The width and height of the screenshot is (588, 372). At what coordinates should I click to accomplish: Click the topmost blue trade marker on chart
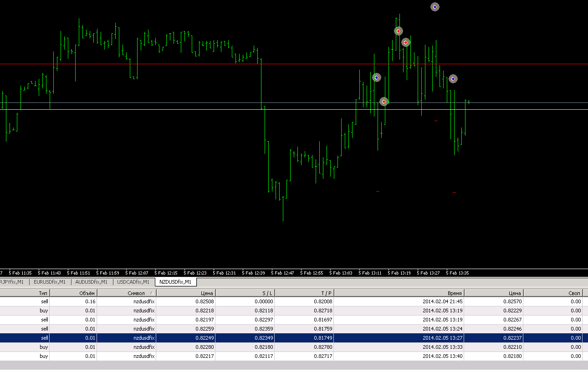pyautogui.click(x=435, y=7)
